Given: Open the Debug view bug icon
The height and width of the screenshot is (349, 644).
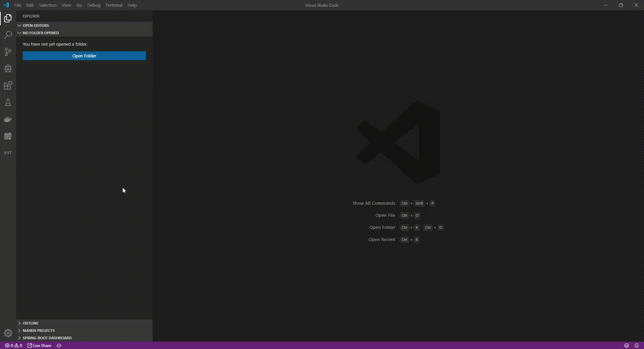Looking at the screenshot, I should (x=8, y=68).
